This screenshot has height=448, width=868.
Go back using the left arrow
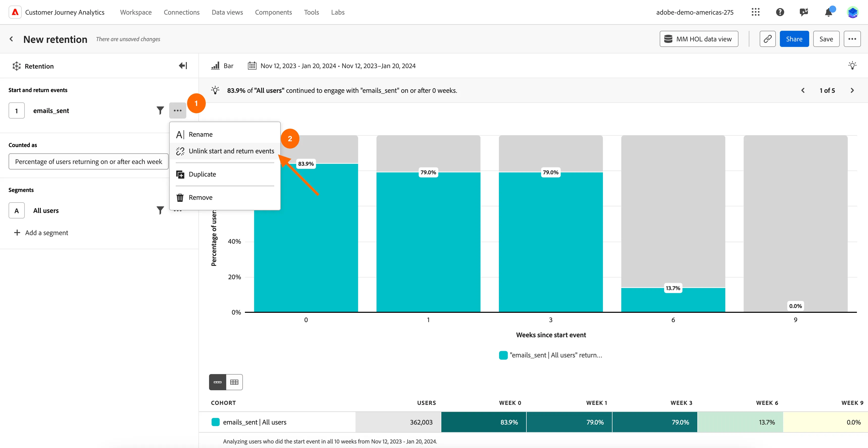coord(11,39)
